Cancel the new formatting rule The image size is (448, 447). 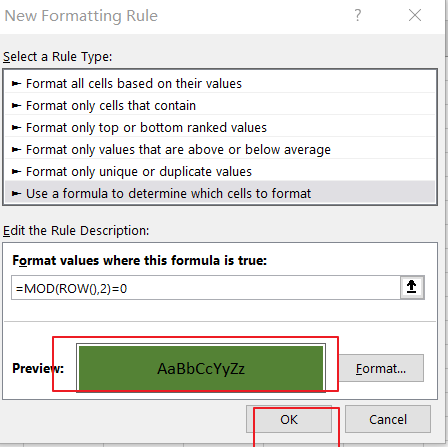point(388,419)
